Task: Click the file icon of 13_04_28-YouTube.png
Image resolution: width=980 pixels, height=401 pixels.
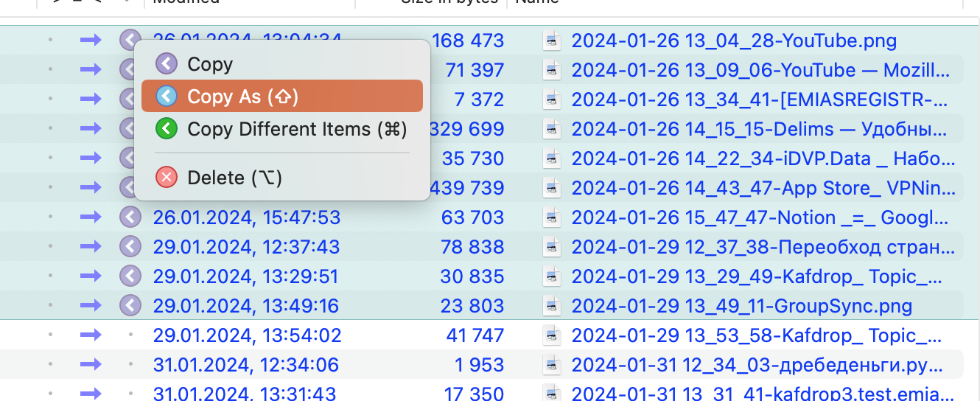Action: [x=552, y=41]
